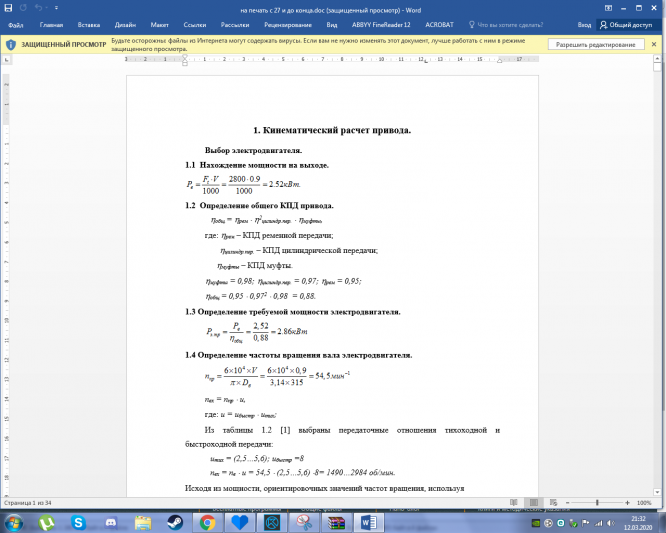Click Разрешить редактирование button
The width and height of the screenshot is (666, 533).
point(595,45)
